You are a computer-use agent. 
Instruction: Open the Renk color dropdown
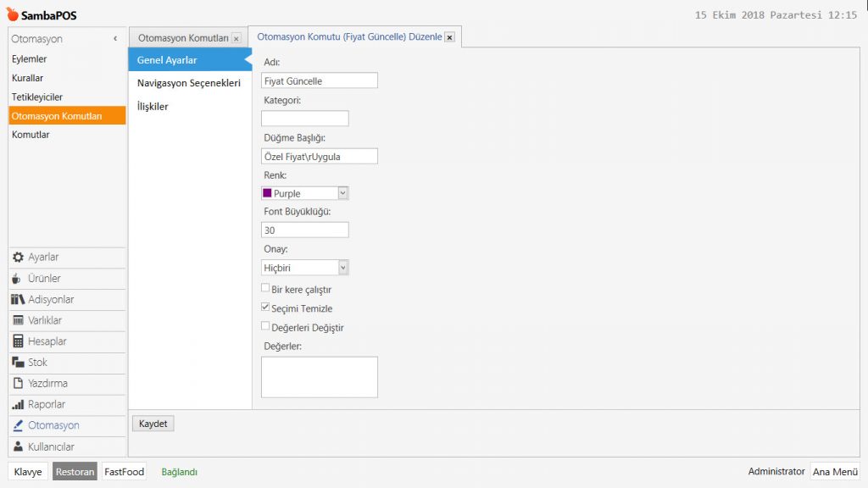[x=342, y=193]
